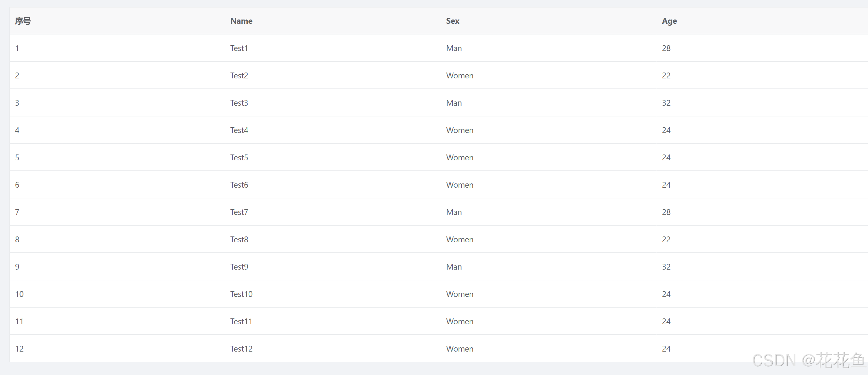Screen dimensions: 868x375
Task: Click the Test10 name cell
Action: click(x=241, y=294)
